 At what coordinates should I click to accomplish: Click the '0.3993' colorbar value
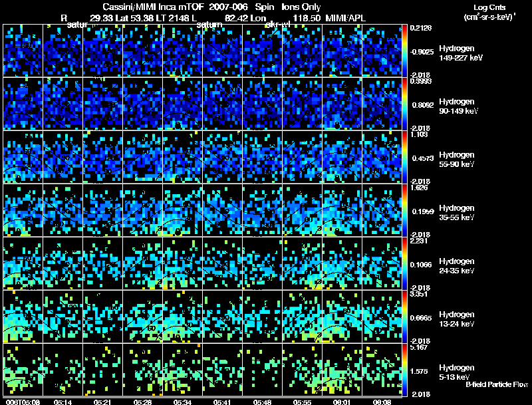421,81
